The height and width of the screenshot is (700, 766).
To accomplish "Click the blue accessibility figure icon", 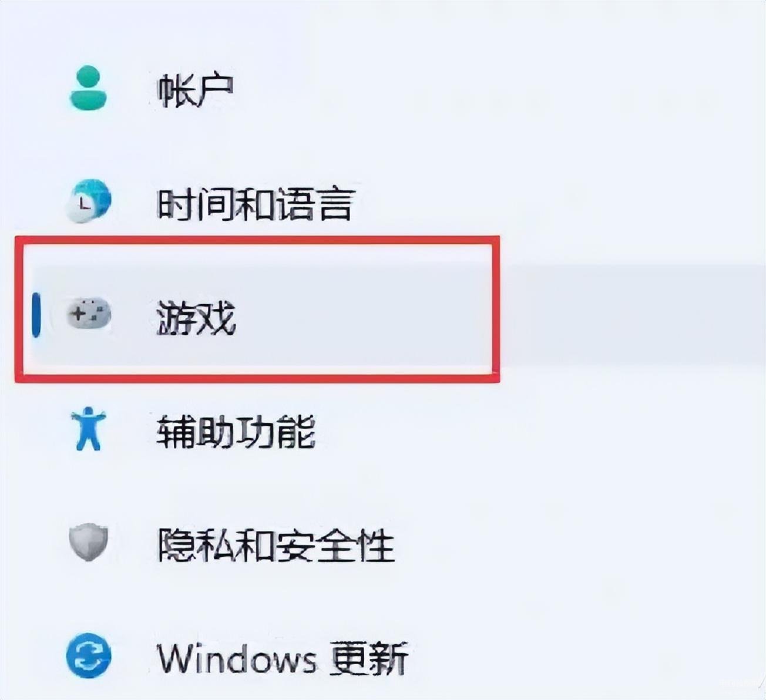I will 88,428.
